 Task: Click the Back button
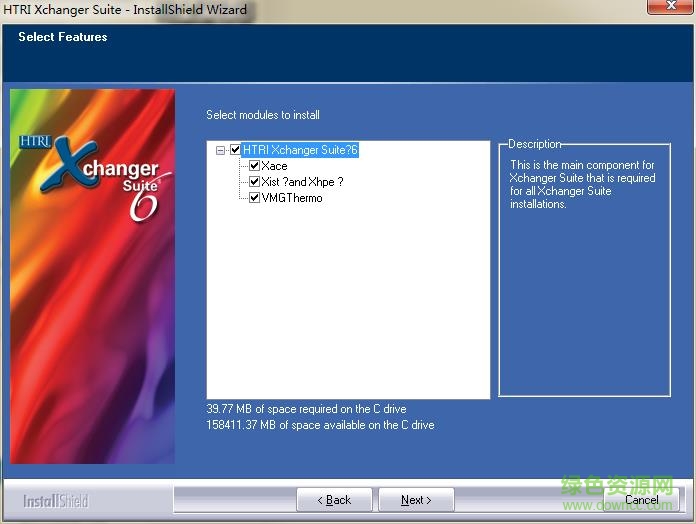tap(334, 500)
